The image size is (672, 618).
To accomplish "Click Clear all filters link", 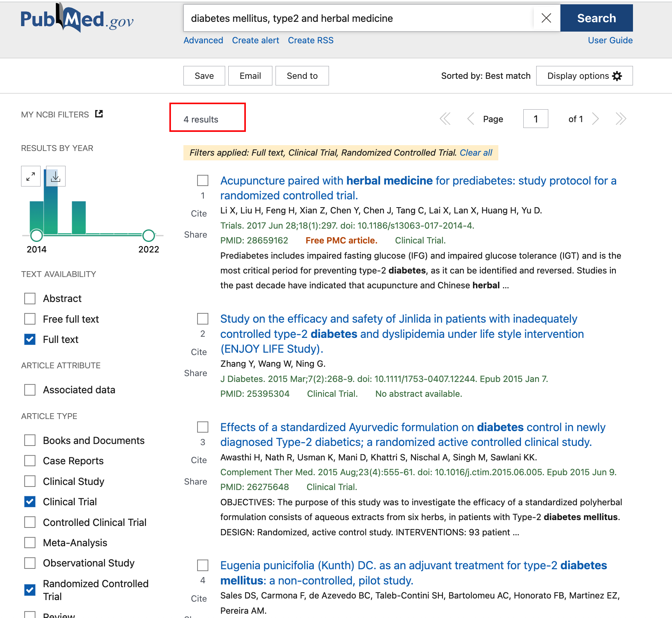I will click(x=476, y=153).
